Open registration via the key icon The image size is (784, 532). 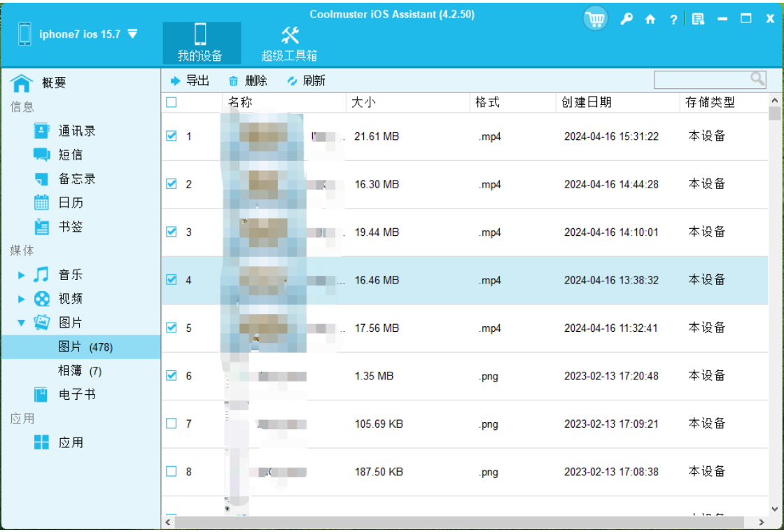(626, 19)
